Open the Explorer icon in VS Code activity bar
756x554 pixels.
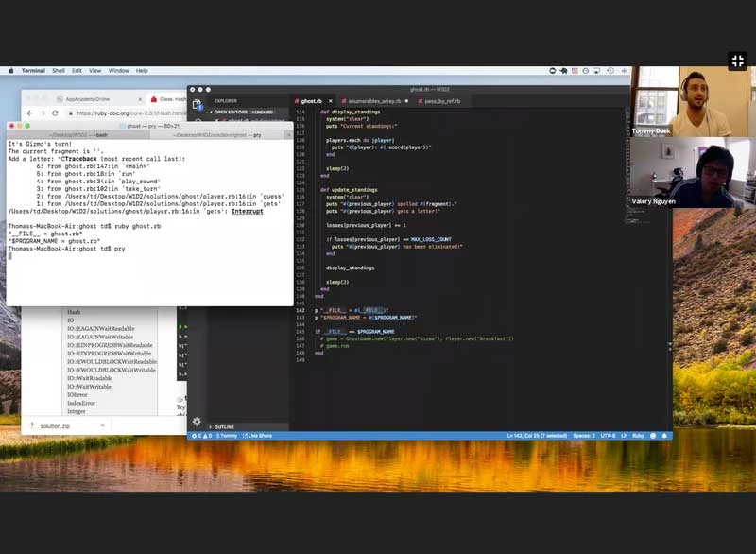pos(197,103)
